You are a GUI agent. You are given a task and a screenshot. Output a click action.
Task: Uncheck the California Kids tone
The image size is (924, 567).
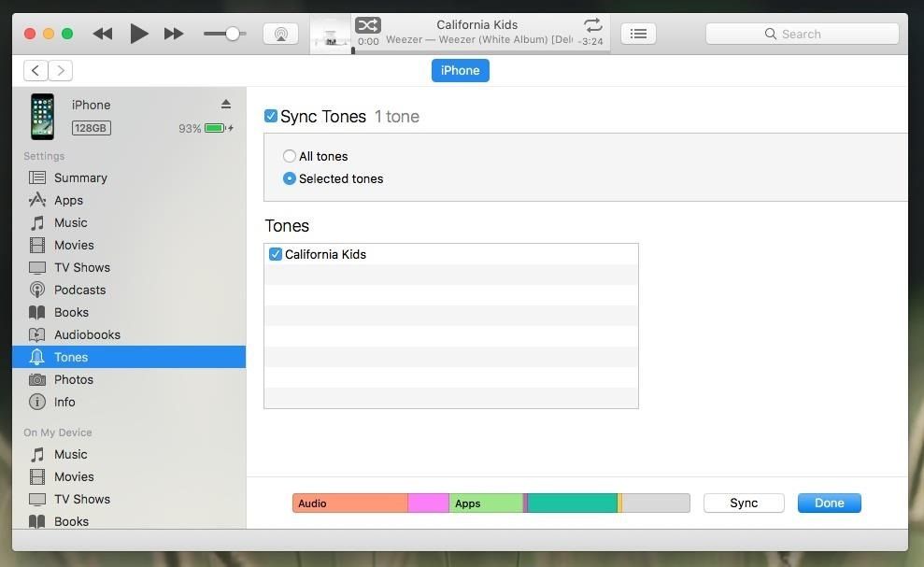pyautogui.click(x=276, y=254)
